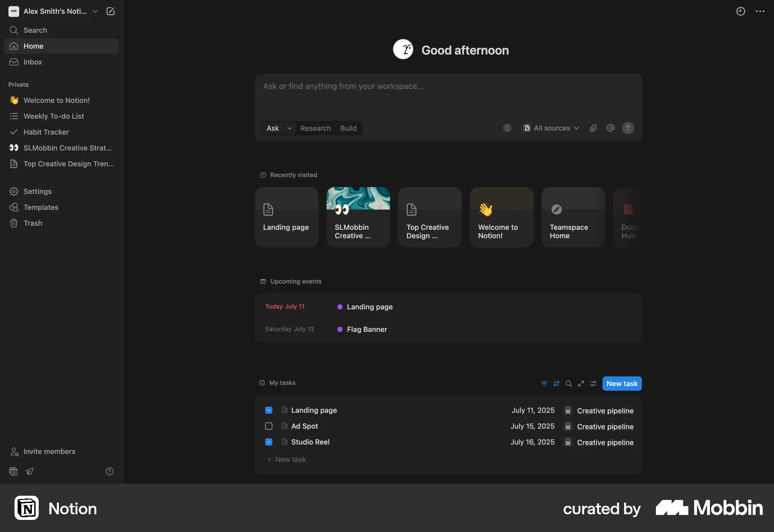The height and width of the screenshot is (532, 774).
Task: Create a new page from the sidebar
Action: coord(110,11)
